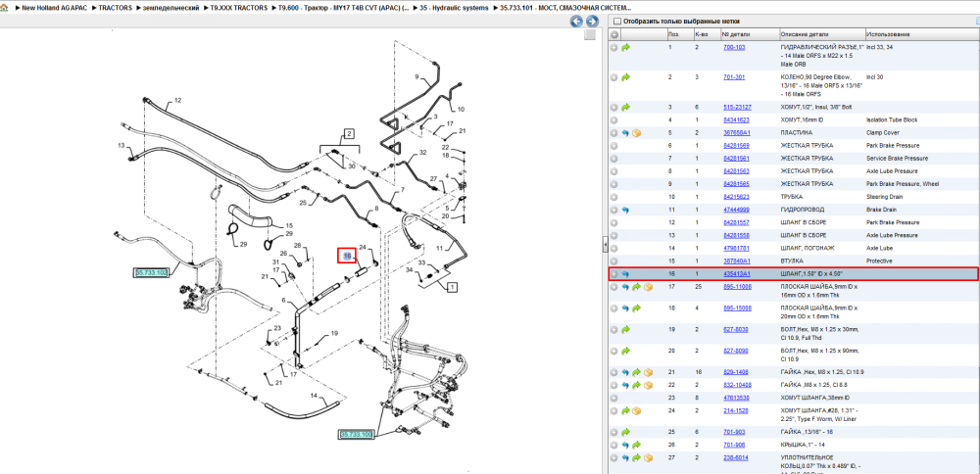Click the blue back-arrow icon in row 435413A1

pos(625,273)
